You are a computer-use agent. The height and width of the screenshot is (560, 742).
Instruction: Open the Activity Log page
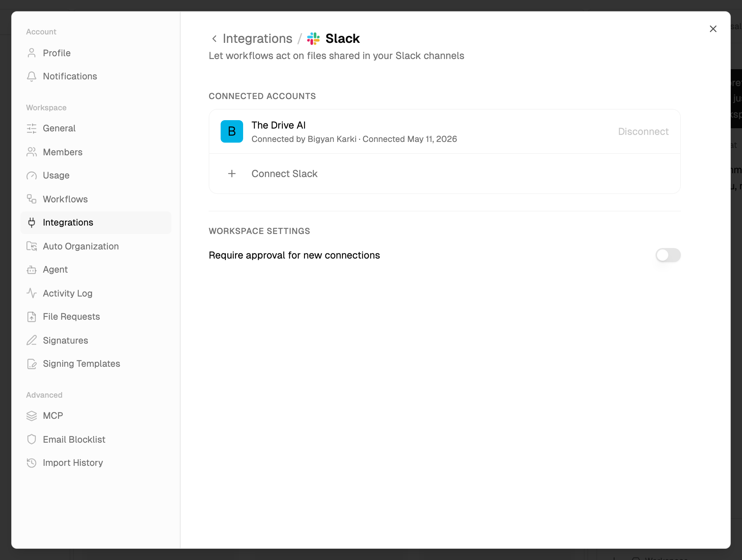(96, 293)
